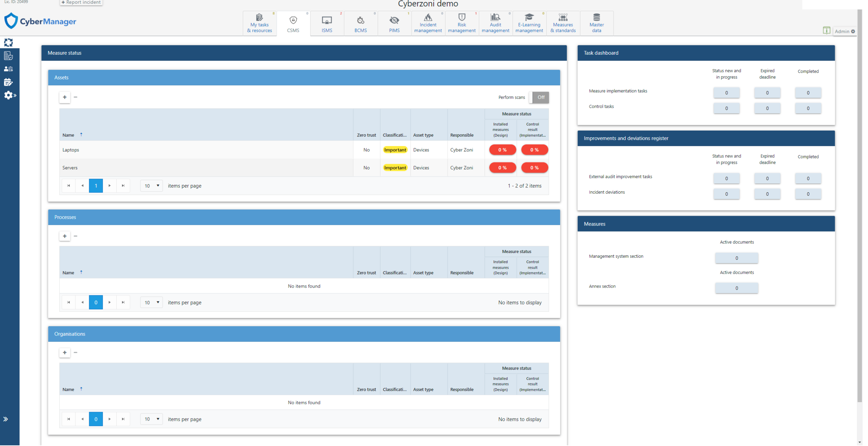Click the users list sidebar icon
This screenshot has height=446, width=868.
point(8,69)
